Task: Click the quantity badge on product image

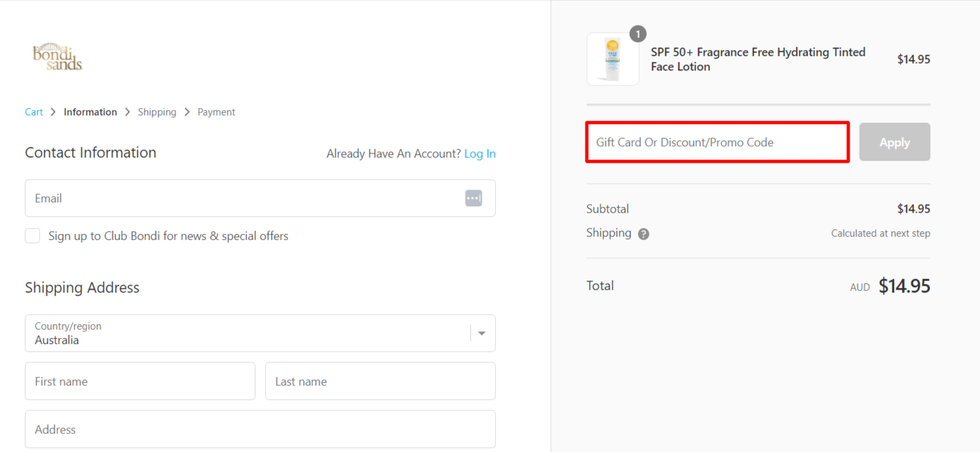Action: pyautogui.click(x=638, y=34)
